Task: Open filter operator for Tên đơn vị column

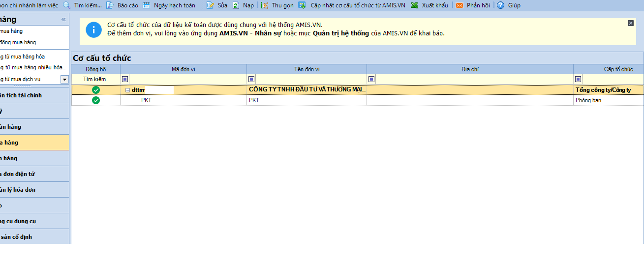Action: (251, 79)
